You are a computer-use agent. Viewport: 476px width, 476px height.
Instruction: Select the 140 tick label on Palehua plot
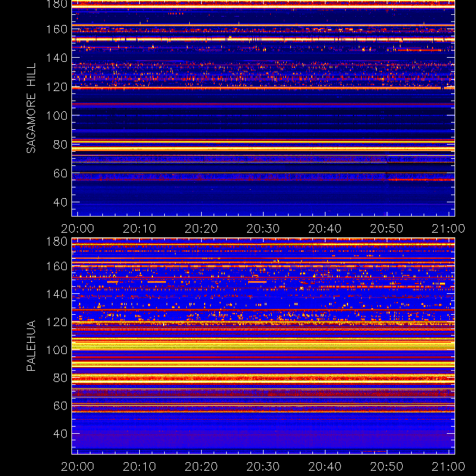57,294
